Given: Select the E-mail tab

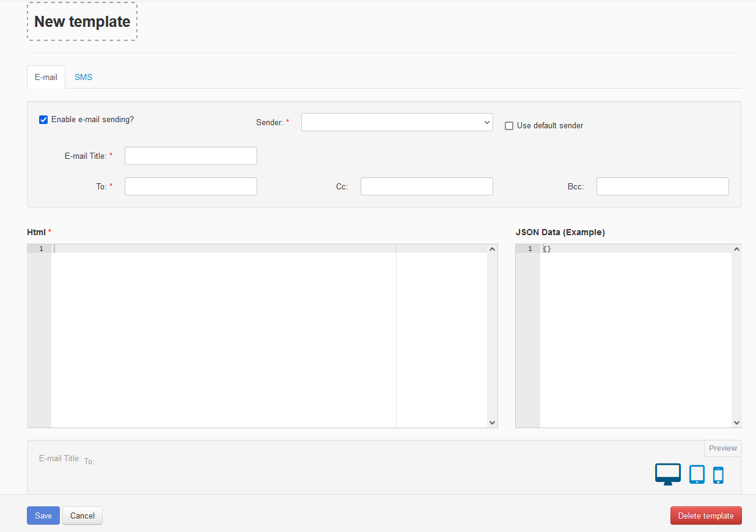Looking at the screenshot, I should tap(46, 78).
